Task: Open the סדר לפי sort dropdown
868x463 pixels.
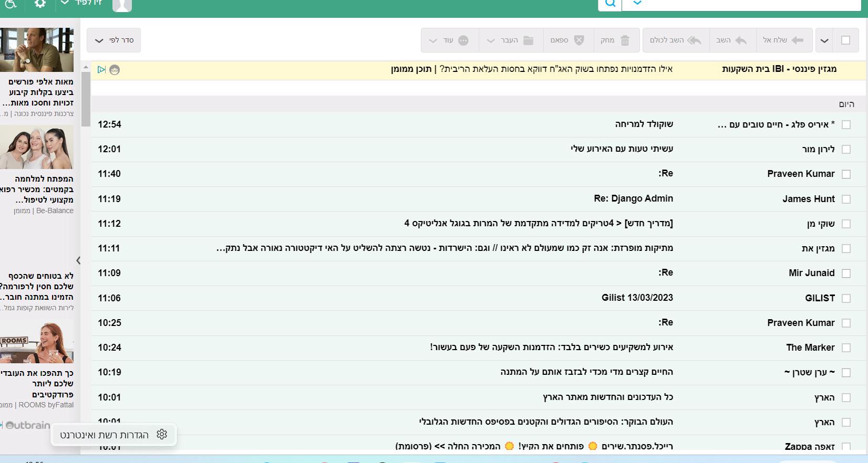Action: point(113,40)
